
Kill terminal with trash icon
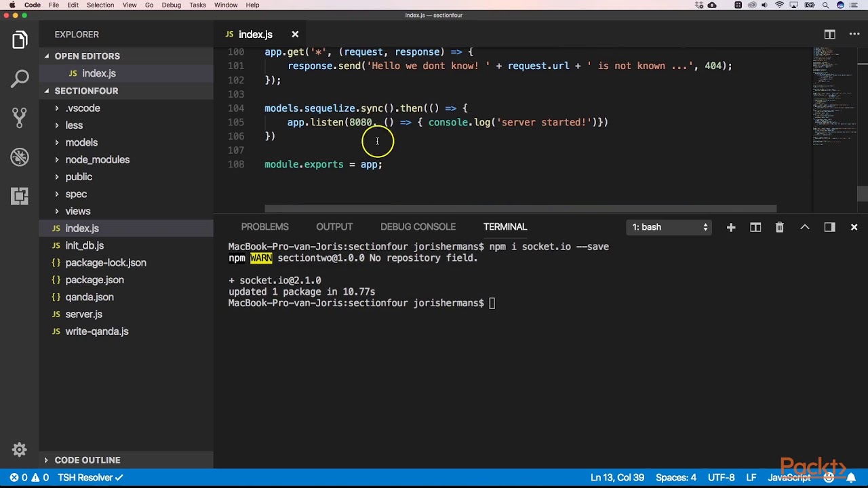pos(780,227)
